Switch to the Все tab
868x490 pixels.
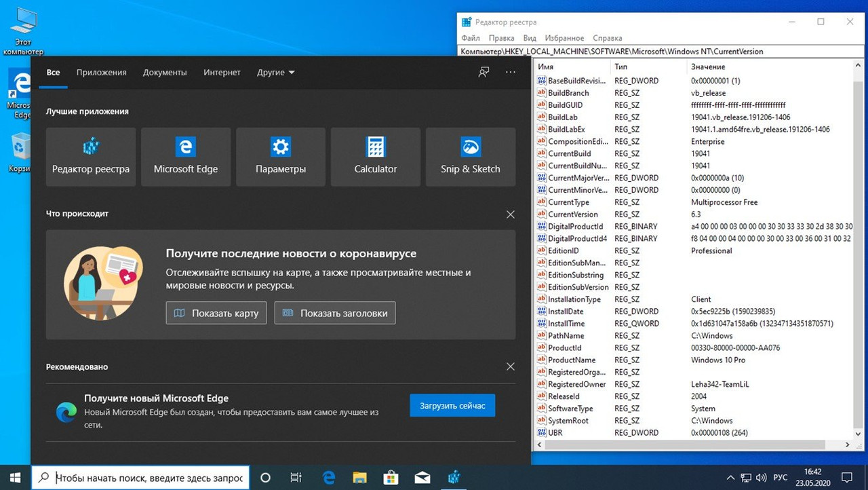pos(53,72)
